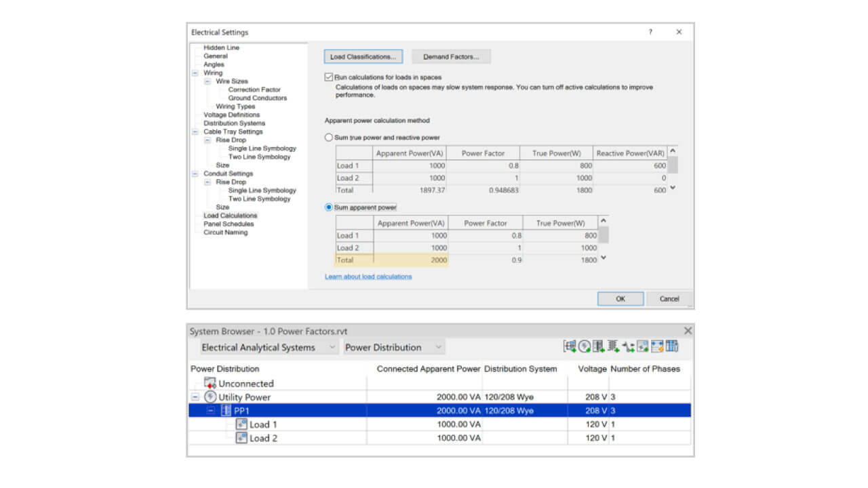Collapse the Conduit Settings node

[195, 174]
